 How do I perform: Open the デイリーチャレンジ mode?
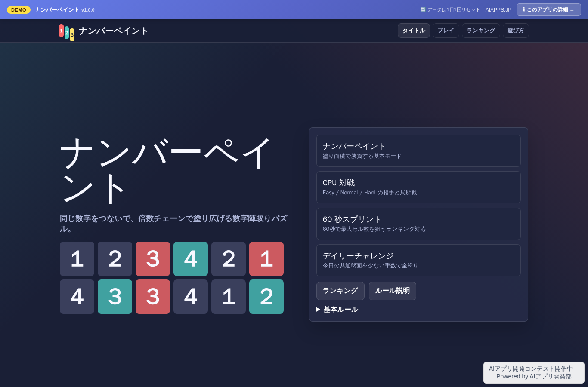(x=418, y=260)
